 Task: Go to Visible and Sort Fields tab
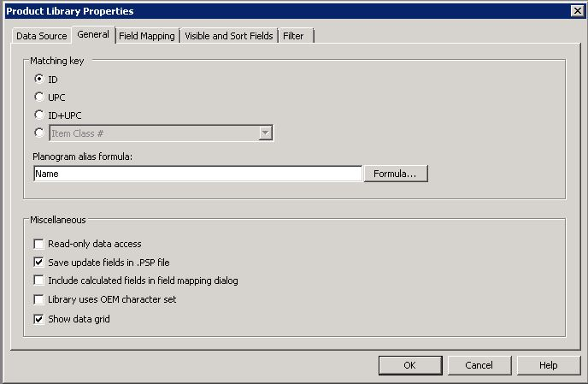pyautogui.click(x=229, y=36)
